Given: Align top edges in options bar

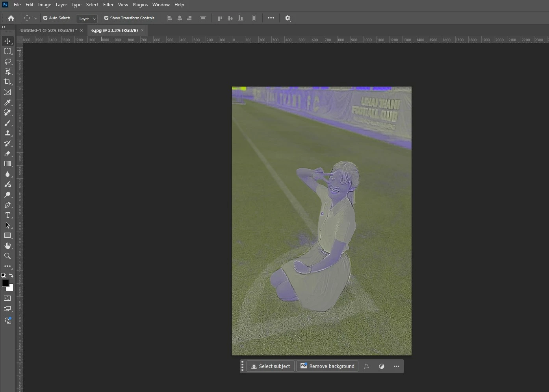Looking at the screenshot, I should pyautogui.click(x=220, y=18).
